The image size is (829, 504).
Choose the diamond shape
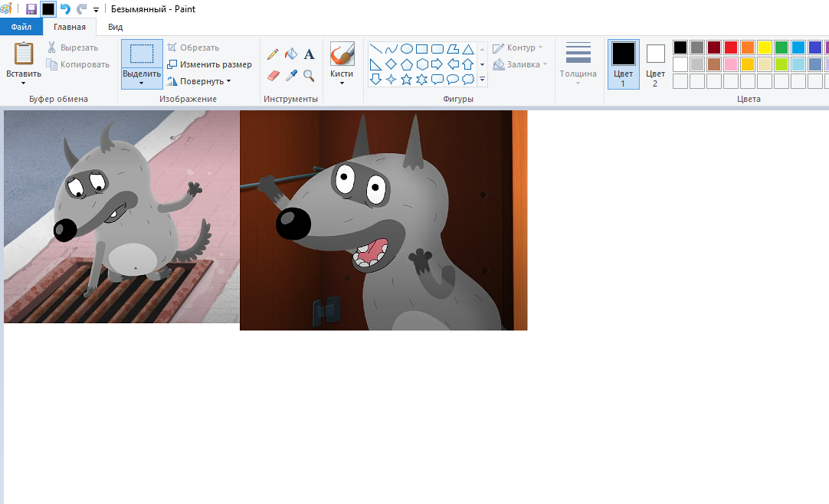click(392, 64)
